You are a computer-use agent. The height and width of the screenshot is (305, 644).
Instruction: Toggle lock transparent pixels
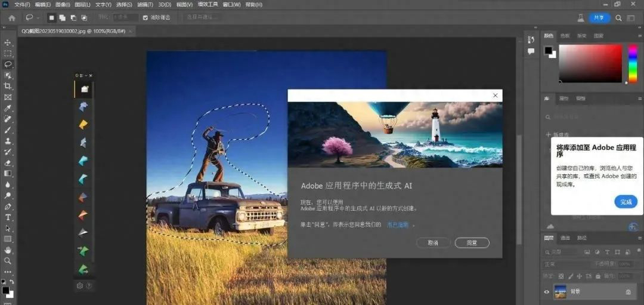pyautogui.click(x=561, y=276)
